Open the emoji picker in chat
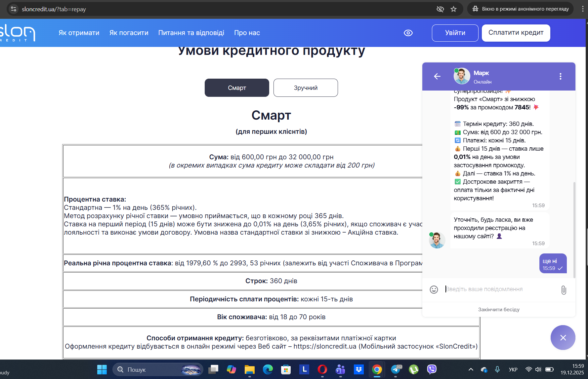 pos(434,289)
